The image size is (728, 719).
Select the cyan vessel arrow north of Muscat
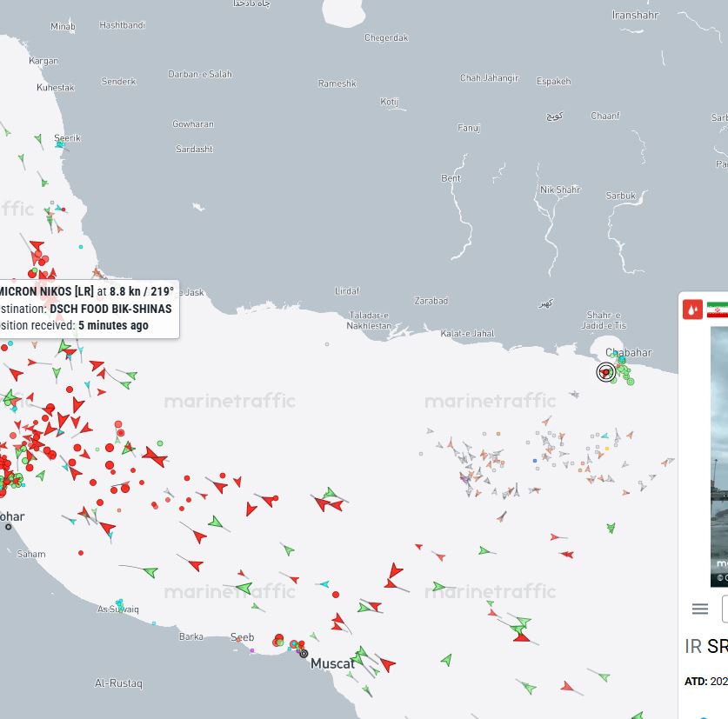324,583
